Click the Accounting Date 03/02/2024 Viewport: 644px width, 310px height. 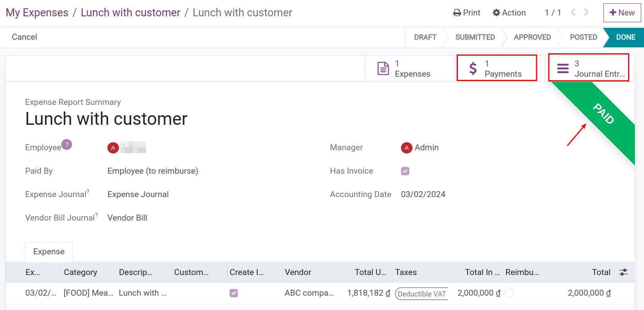pyautogui.click(x=423, y=194)
